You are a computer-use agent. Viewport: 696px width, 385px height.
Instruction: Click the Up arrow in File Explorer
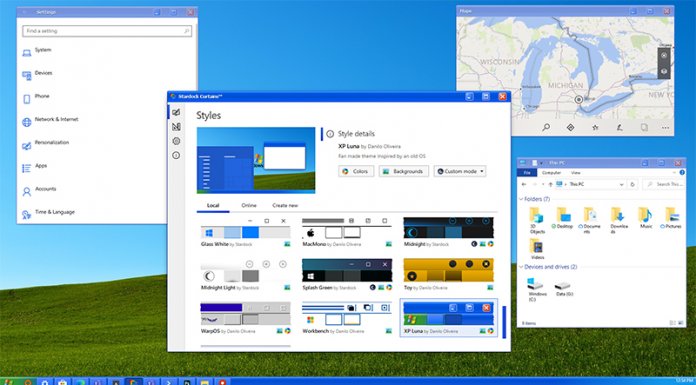pyautogui.click(x=551, y=184)
